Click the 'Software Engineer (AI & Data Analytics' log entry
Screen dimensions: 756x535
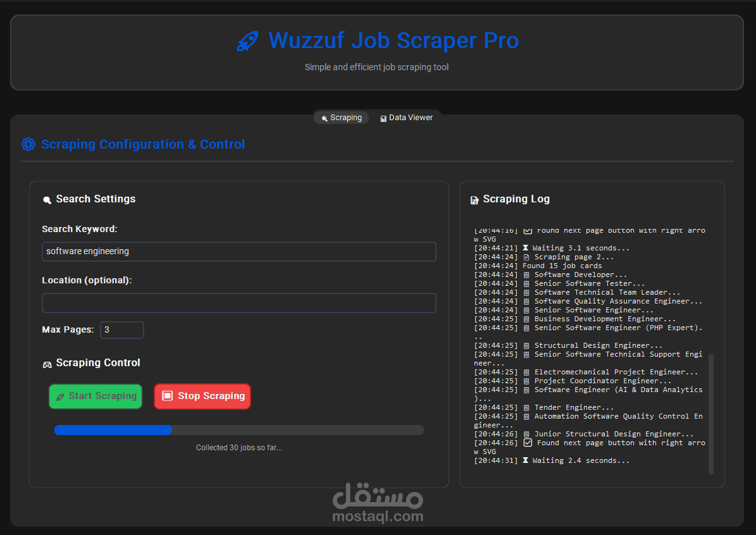pos(588,394)
